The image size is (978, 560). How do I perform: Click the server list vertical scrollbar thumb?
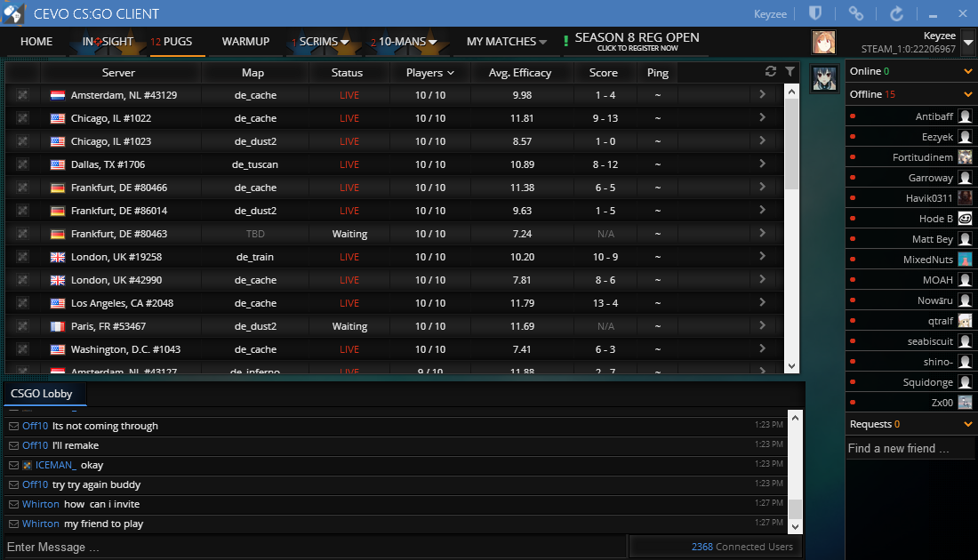pyautogui.click(x=791, y=145)
